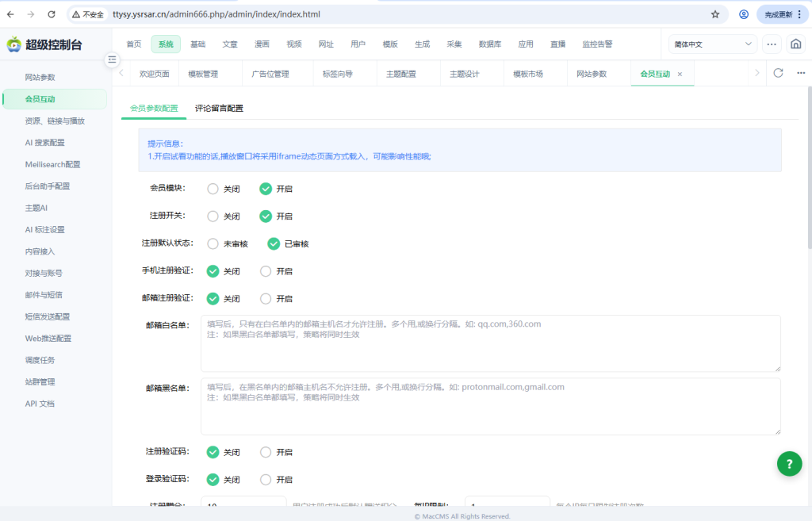Viewport: 812px width, 521px height.
Task: Open the 直播 top menu
Action: tap(557, 44)
